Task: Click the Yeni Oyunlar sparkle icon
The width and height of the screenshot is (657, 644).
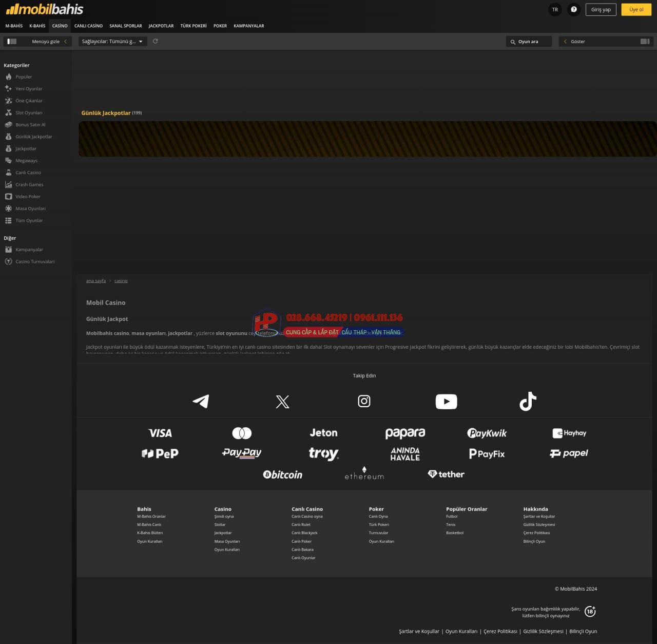Action: (x=8, y=88)
